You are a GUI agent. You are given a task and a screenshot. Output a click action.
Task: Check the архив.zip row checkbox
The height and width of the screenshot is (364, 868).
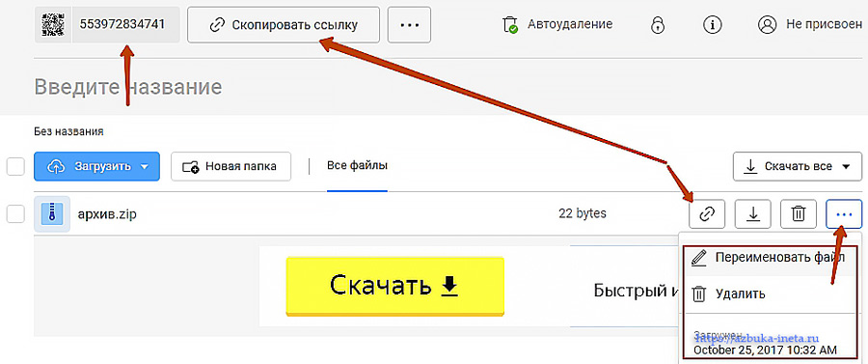15,213
